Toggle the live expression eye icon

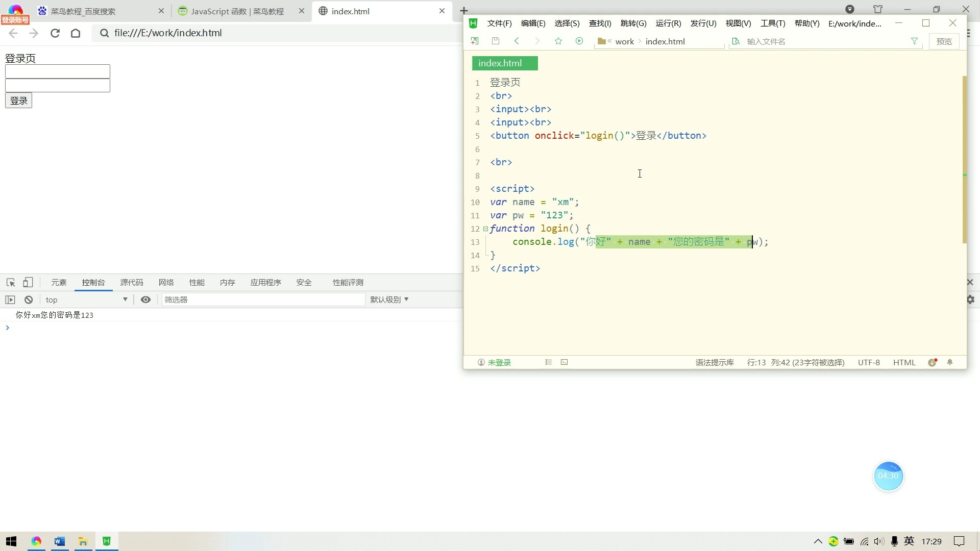(145, 300)
